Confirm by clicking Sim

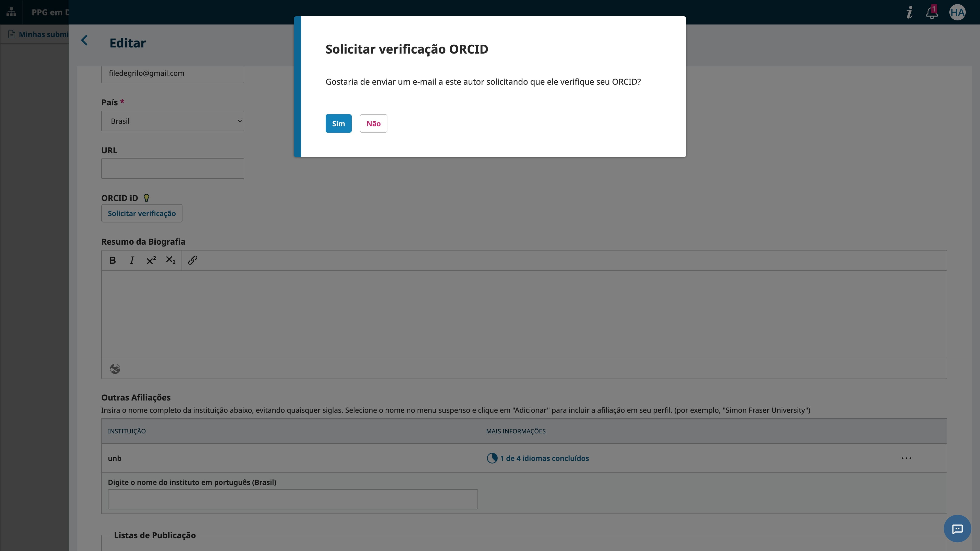coord(338,123)
